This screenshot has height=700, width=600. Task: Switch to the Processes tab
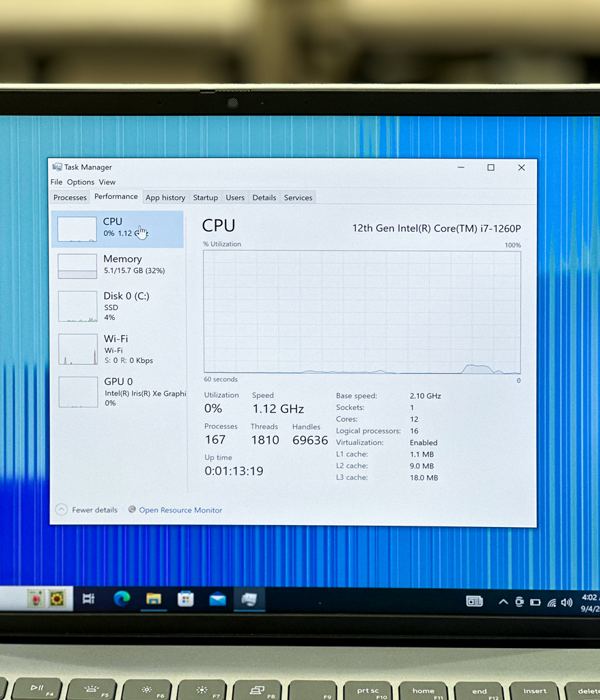click(70, 198)
